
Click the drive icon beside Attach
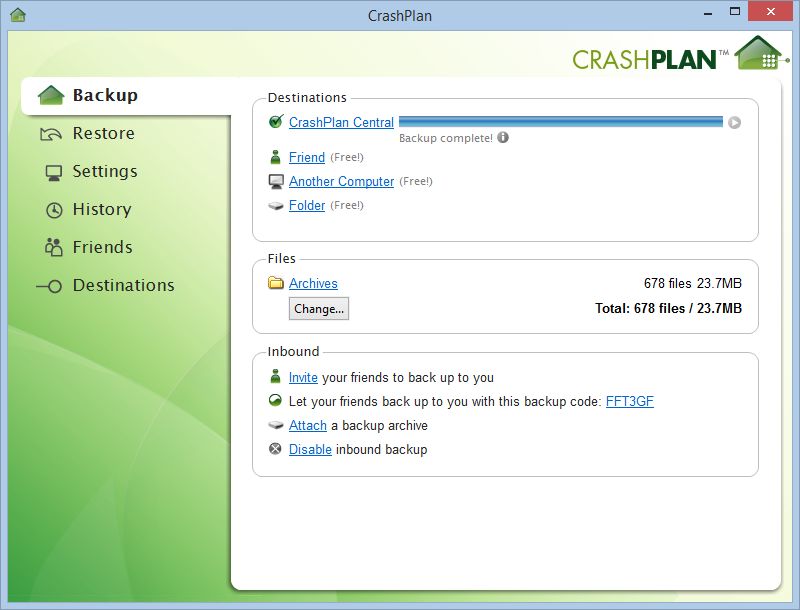pos(276,425)
